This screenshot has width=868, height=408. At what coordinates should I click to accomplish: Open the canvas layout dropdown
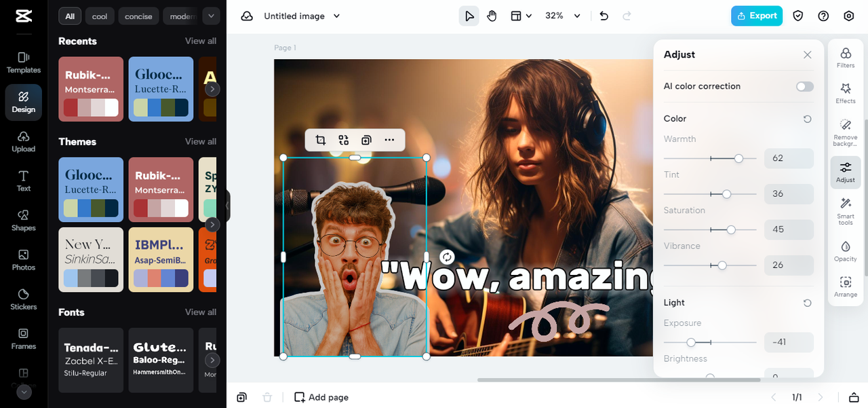(521, 16)
